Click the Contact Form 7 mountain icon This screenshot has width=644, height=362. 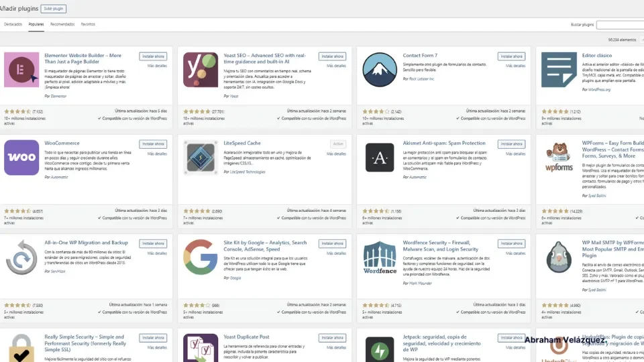[380, 70]
